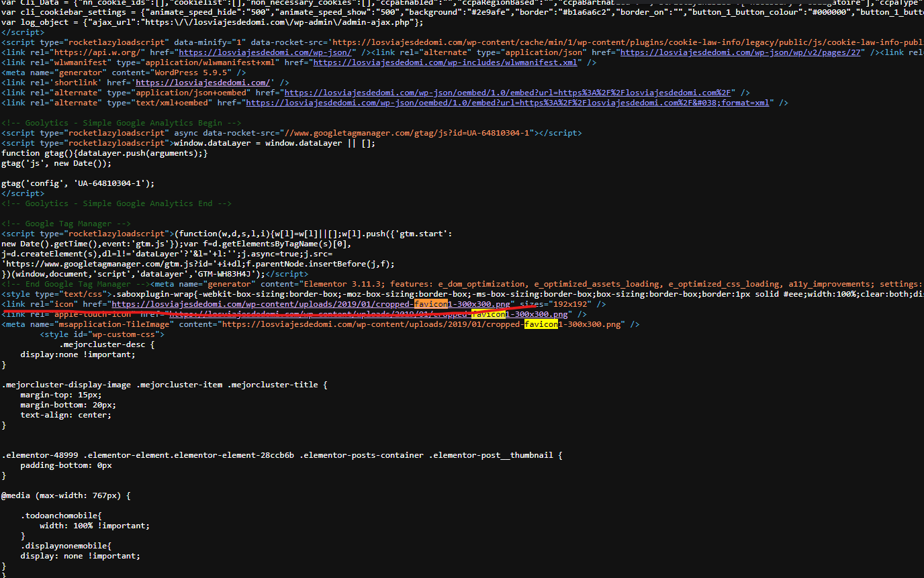Click the WordPress 5.9.5 generator meta line
The image size is (924, 578).
[124, 73]
